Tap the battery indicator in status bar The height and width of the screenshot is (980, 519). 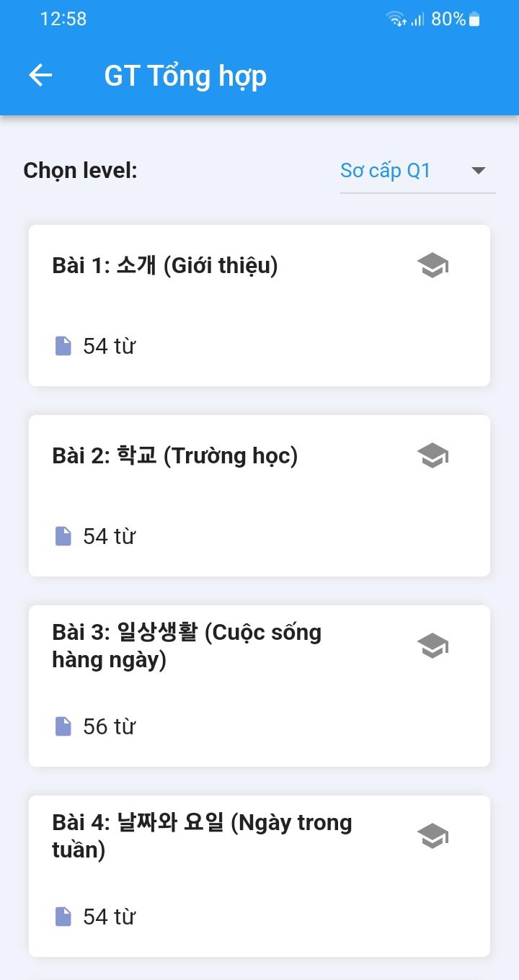pos(474,19)
